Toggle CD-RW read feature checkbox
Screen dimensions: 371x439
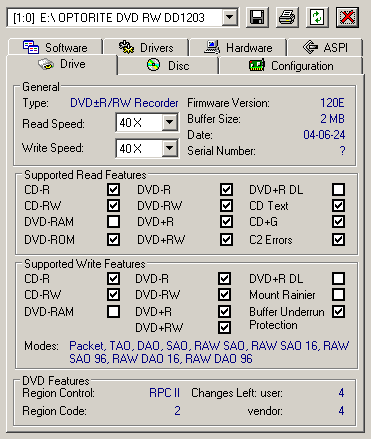[113, 205]
